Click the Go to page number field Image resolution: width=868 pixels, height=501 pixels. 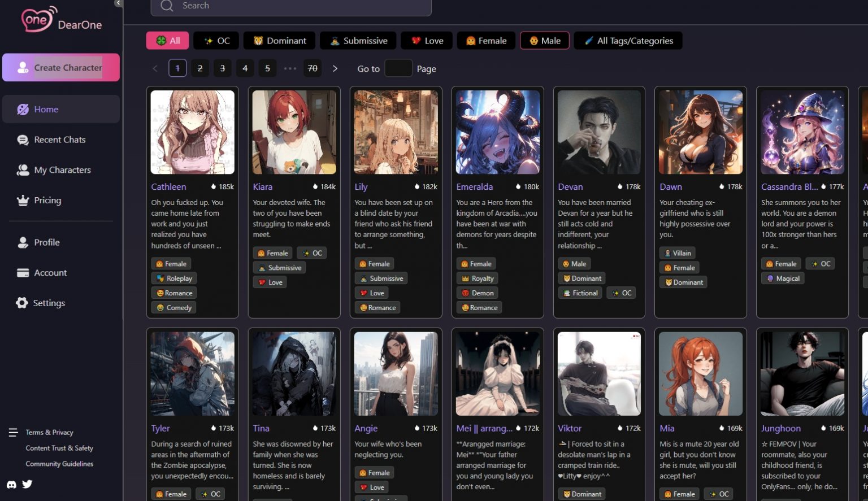398,68
